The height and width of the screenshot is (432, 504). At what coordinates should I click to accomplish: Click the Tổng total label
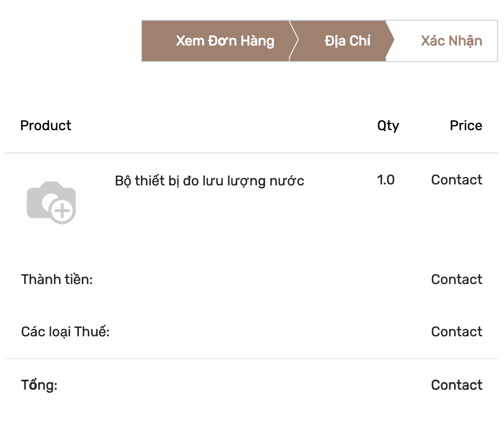click(x=39, y=385)
